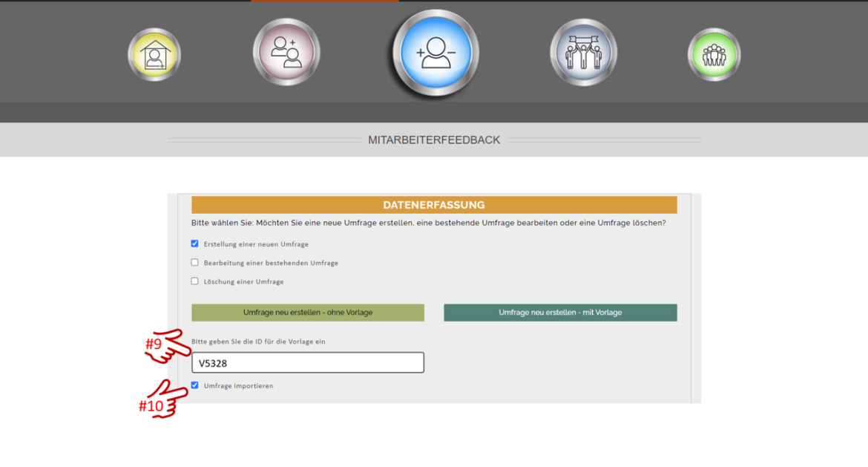Open the silver team celebration icon

[583, 52]
